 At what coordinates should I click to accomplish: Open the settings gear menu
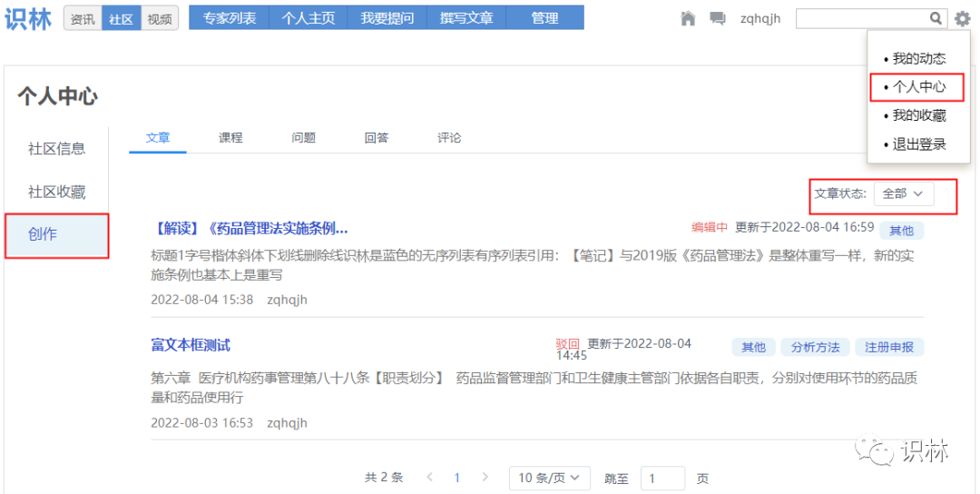(x=963, y=19)
